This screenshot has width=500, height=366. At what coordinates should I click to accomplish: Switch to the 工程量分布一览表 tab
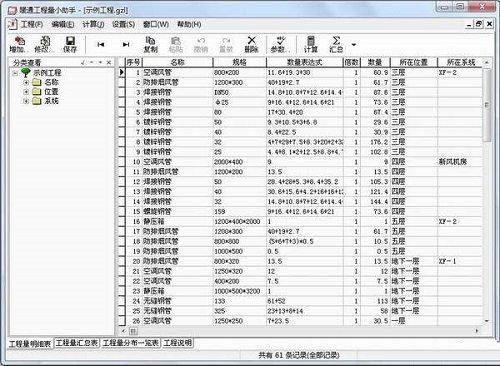(x=131, y=343)
